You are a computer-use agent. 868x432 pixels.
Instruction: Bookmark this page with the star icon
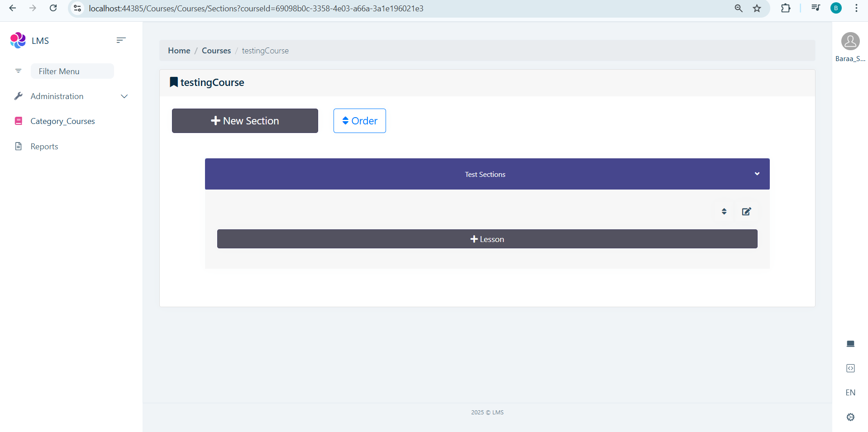[x=757, y=8]
